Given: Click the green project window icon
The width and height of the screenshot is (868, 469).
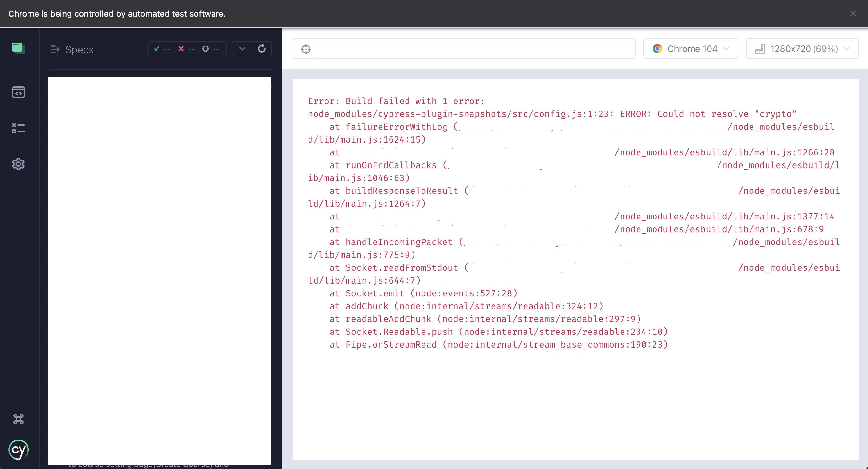Looking at the screenshot, I should [19, 48].
